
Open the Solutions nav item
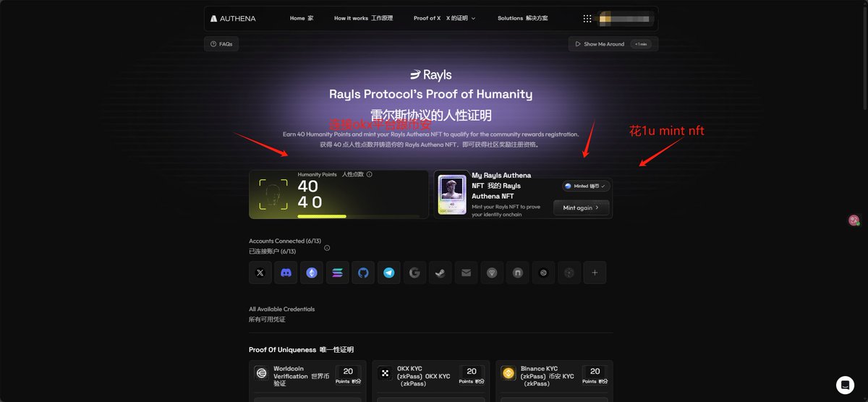click(x=522, y=18)
